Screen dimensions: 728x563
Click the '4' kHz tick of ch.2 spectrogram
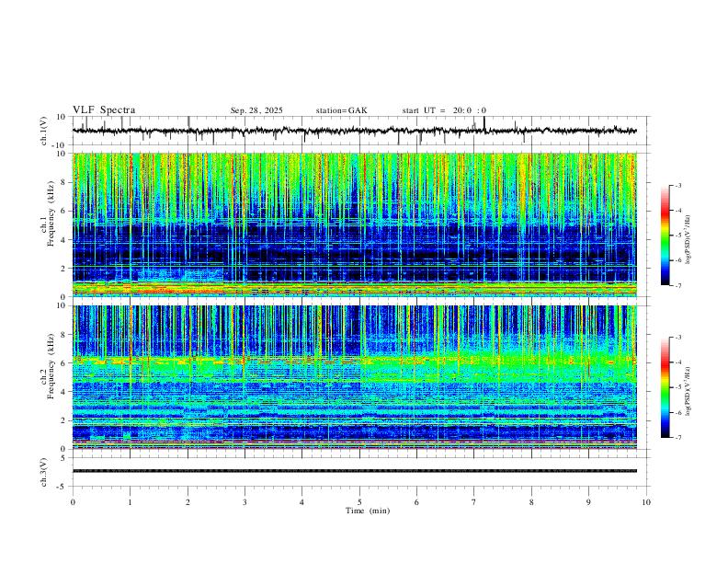click(63, 392)
